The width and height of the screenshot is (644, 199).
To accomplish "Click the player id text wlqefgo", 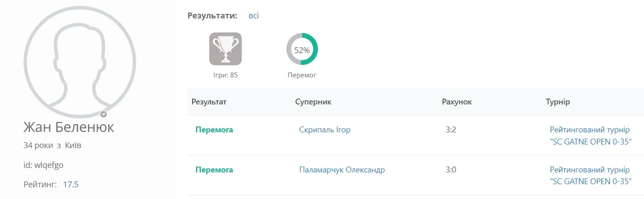I will pos(49,165).
